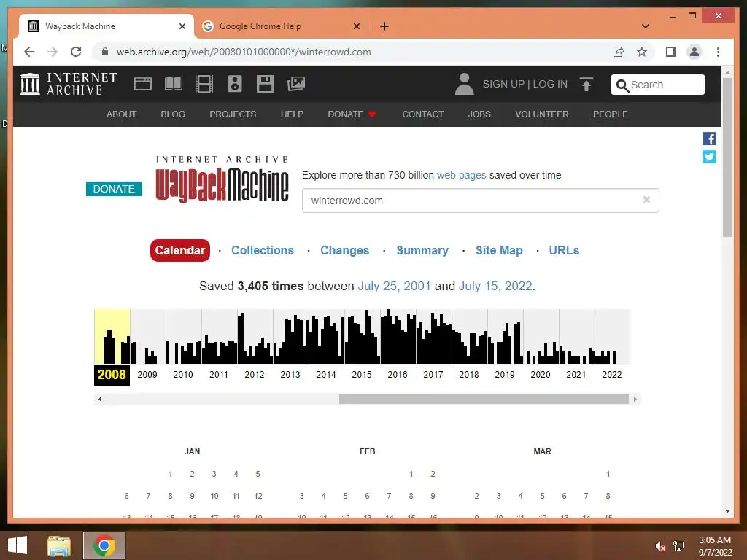Open a new browser tab

[384, 26]
